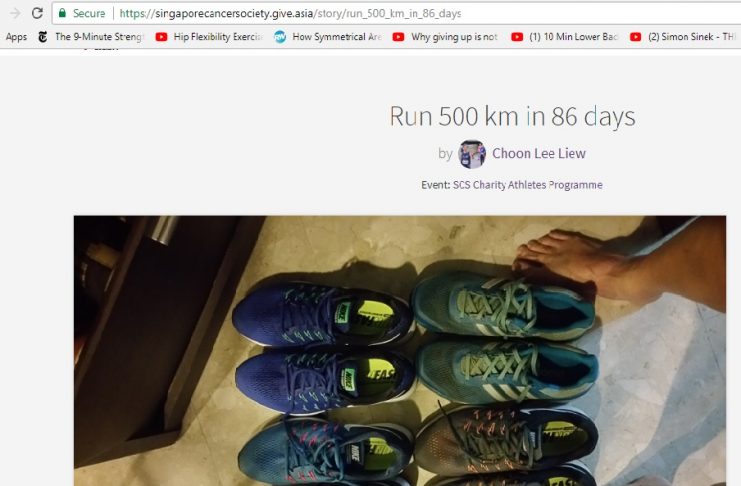741x486 pixels.
Task: Click the New York Times bookmark icon
Action: pos(43,37)
